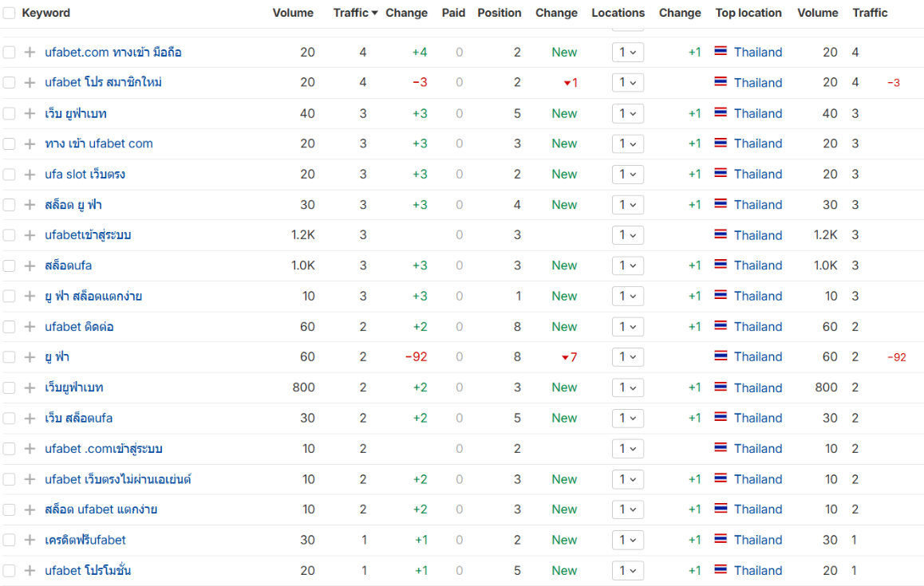Check the row ufa slot เว็บตรง
924x586 pixels.
coord(9,175)
